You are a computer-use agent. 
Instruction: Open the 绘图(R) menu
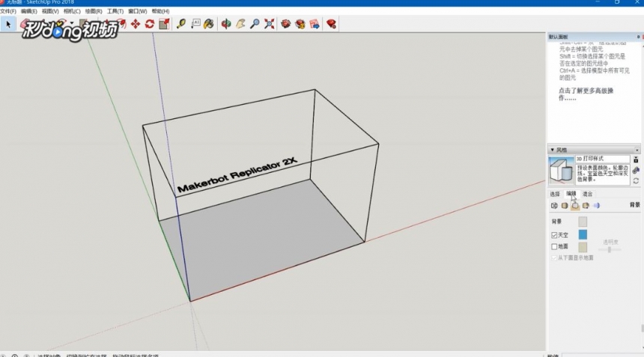pyautogui.click(x=94, y=11)
